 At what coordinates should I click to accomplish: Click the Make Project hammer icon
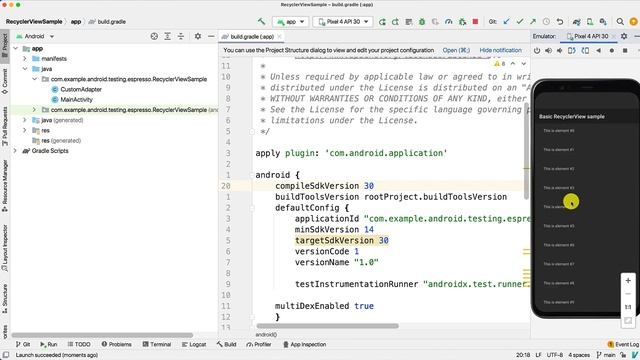coord(261,22)
